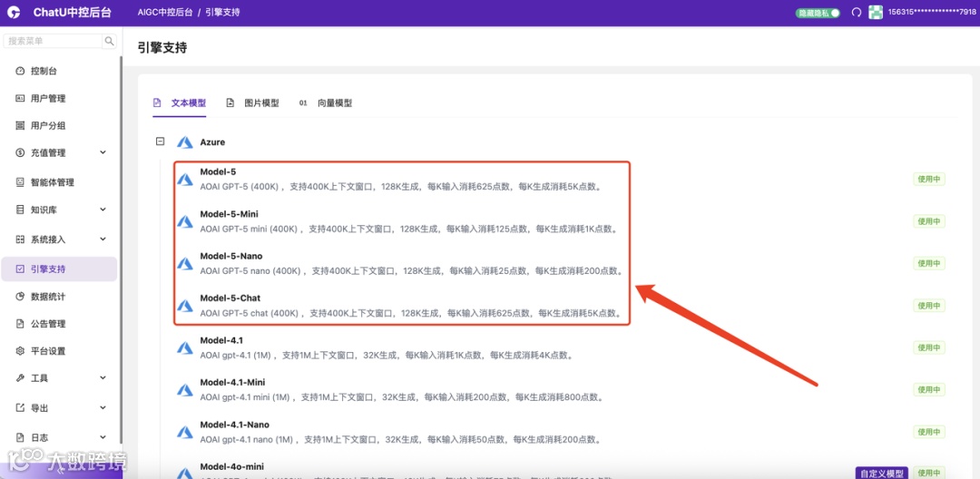The image size is (980, 479).
Task: Click the 数据统计 pie chart icon
Action: (x=20, y=297)
